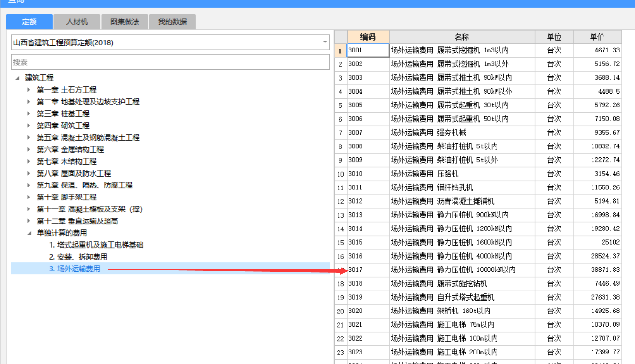Click the 履带式旋挖钻机 name cell

tap(462, 283)
